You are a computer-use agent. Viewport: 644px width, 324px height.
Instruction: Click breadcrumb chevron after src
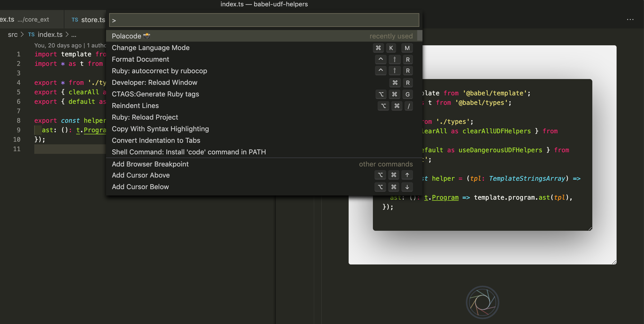tap(22, 35)
